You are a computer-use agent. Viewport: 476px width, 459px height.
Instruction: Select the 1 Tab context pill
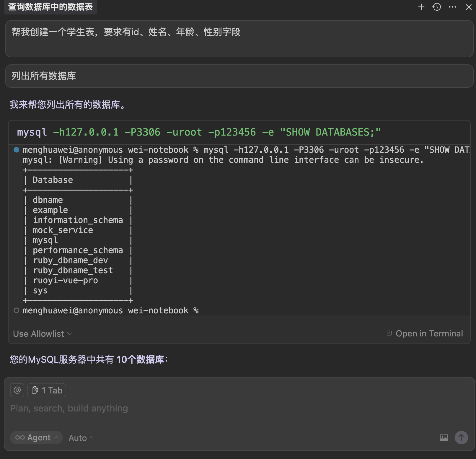[x=47, y=390]
